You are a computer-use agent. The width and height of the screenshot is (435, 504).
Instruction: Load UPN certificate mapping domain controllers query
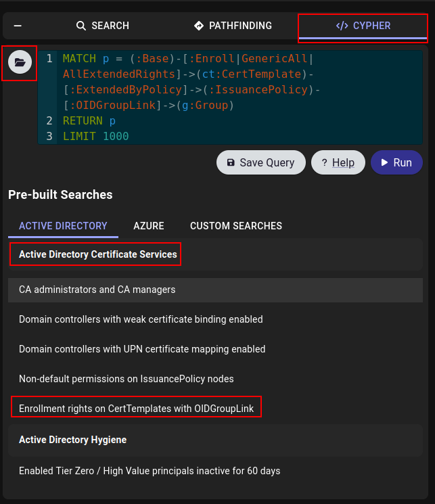[142, 349]
